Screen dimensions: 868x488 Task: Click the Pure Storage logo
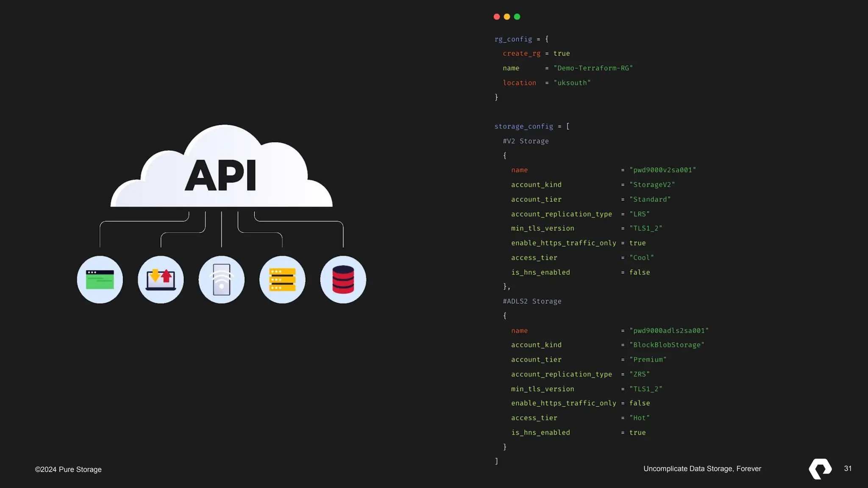tap(820, 469)
